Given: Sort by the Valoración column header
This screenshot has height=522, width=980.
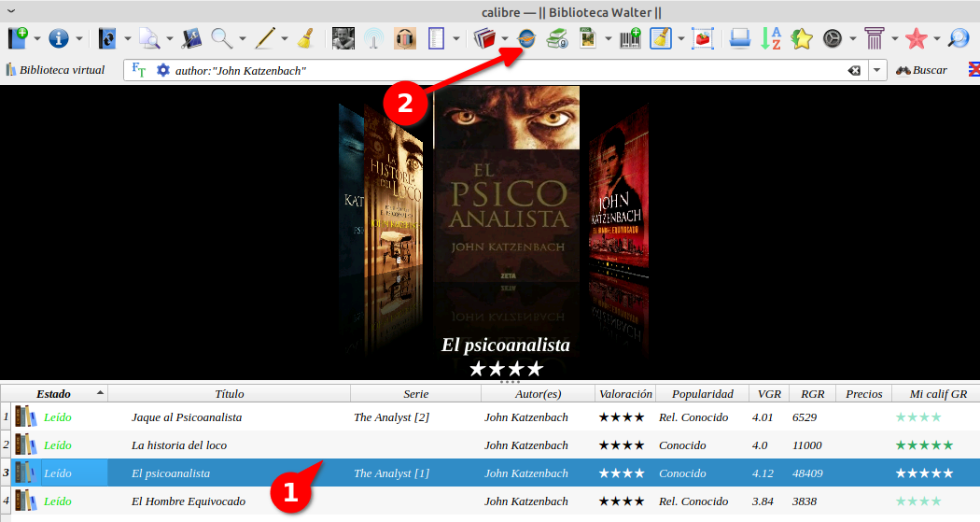Looking at the screenshot, I should pos(625,394).
